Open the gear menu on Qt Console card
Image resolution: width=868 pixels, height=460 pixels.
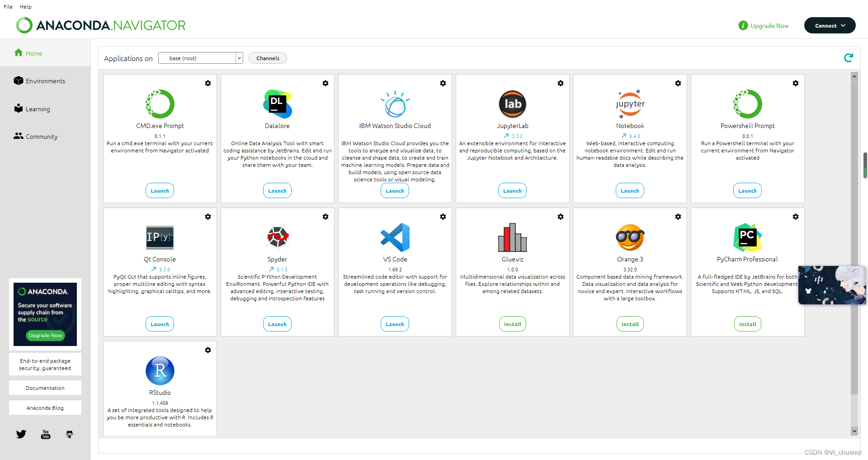pos(208,217)
